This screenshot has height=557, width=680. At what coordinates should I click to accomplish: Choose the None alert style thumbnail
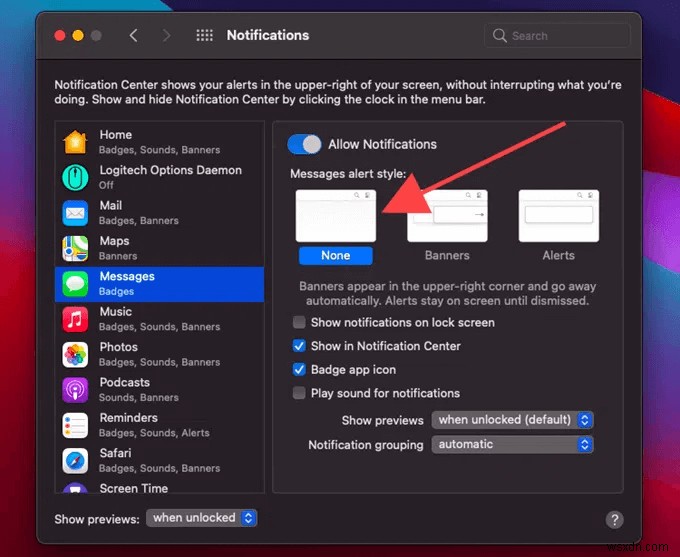coord(336,216)
